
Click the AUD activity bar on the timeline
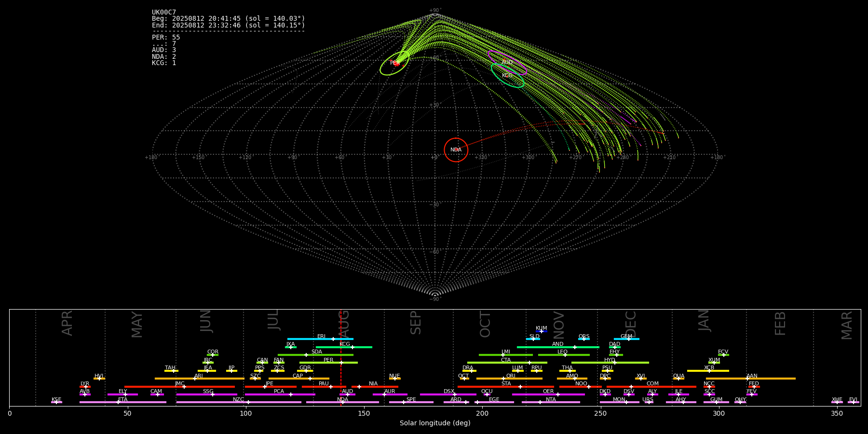347,394
